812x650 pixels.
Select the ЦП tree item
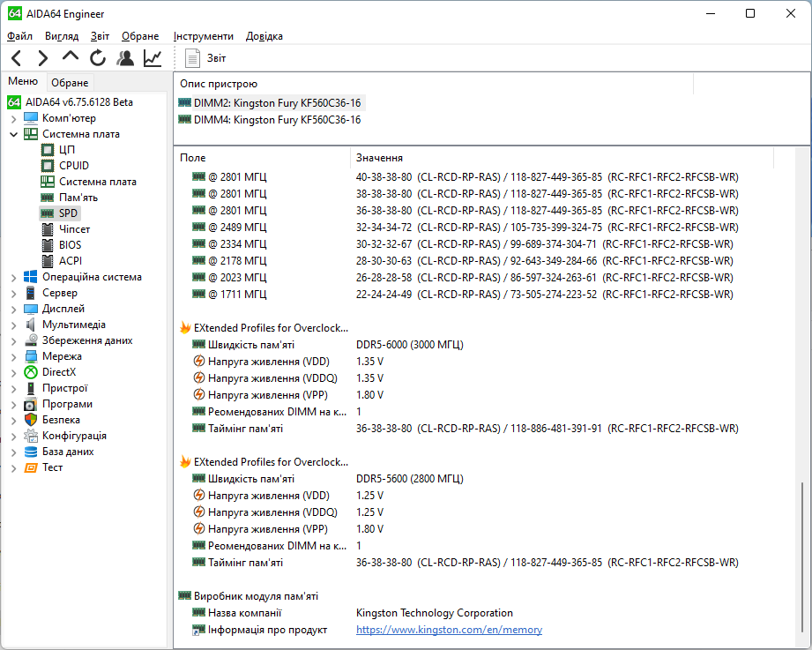tap(67, 150)
